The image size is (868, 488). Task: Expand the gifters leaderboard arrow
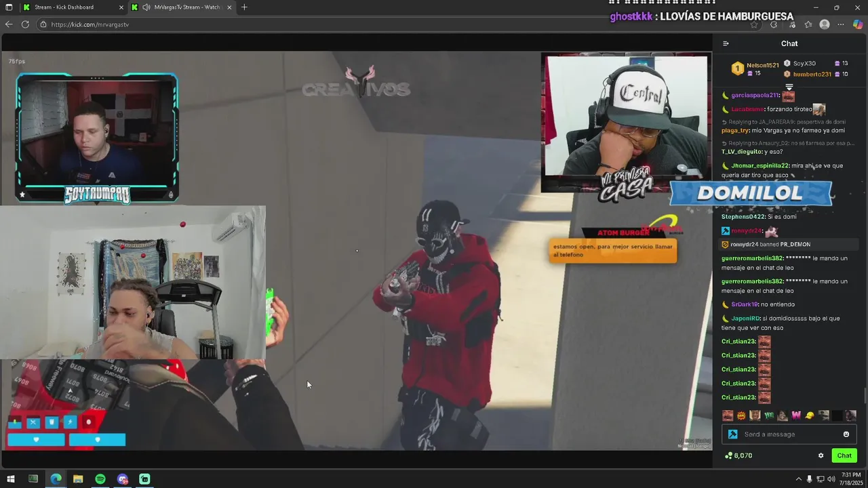click(789, 87)
